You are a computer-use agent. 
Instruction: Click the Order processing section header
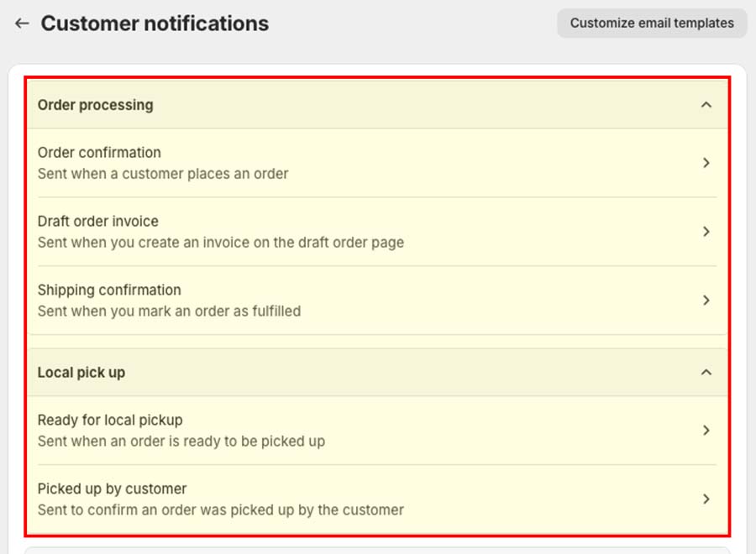[95, 104]
